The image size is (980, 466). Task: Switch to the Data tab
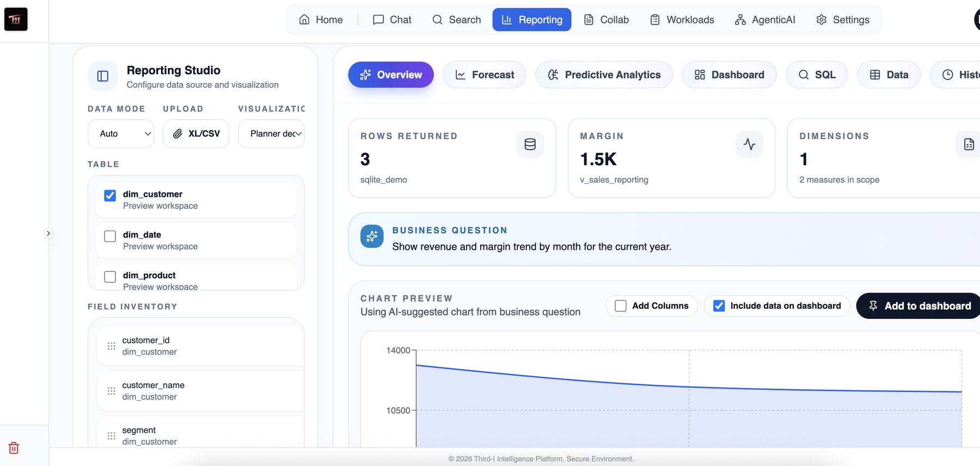[889, 75]
